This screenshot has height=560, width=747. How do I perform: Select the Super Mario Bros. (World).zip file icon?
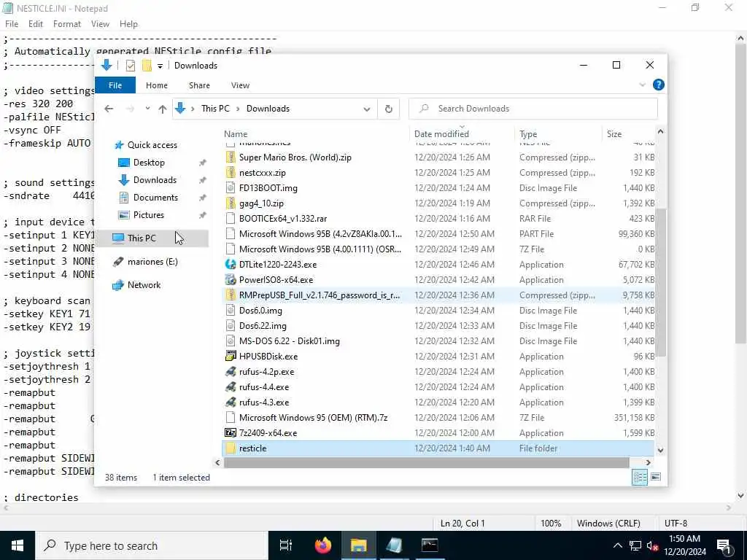231,157
